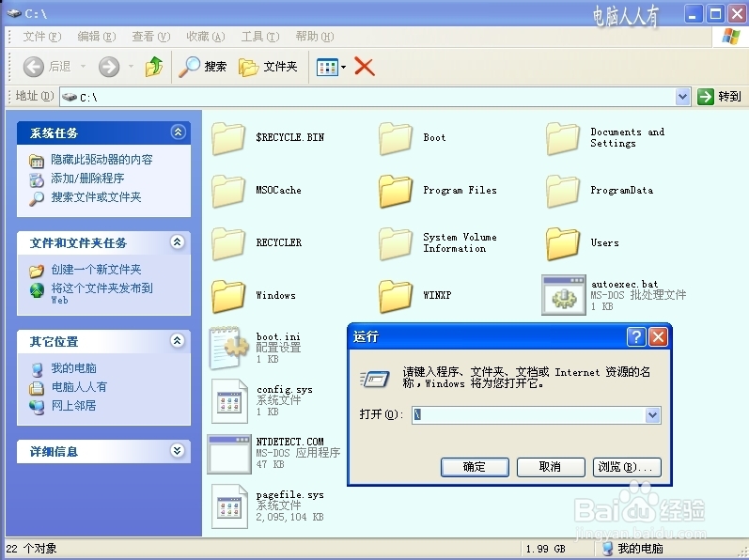Select the WINXP folder icon
Screen dimensions: 749x560
[x=396, y=296]
